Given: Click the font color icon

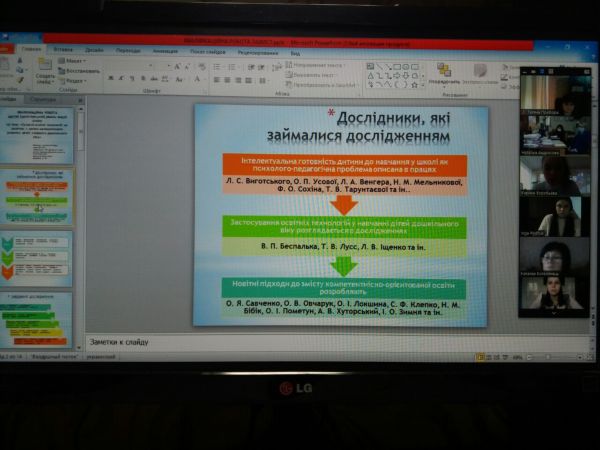Looking at the screenshot, I should point(198,79).
